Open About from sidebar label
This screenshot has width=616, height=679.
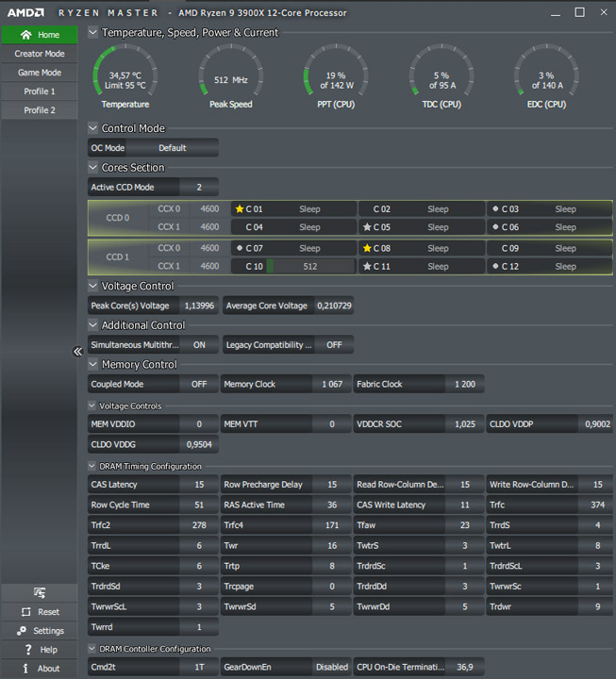pos(48,669)
